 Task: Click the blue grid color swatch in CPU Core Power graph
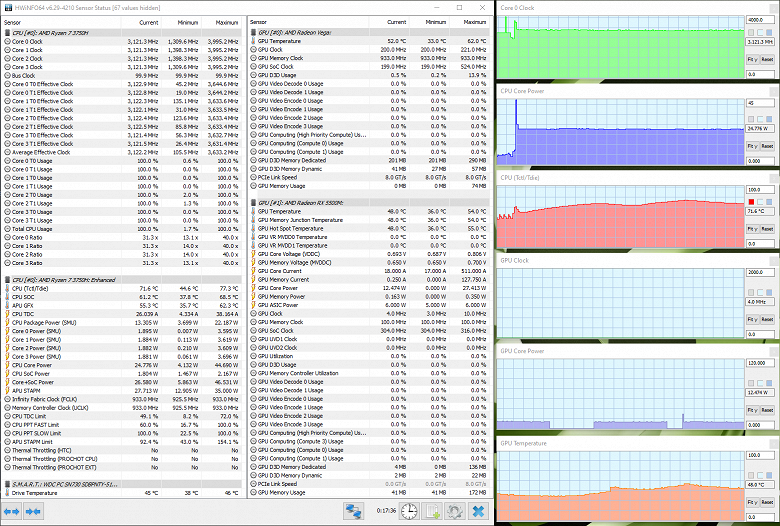pyautogui.click(x=769, y=119)
